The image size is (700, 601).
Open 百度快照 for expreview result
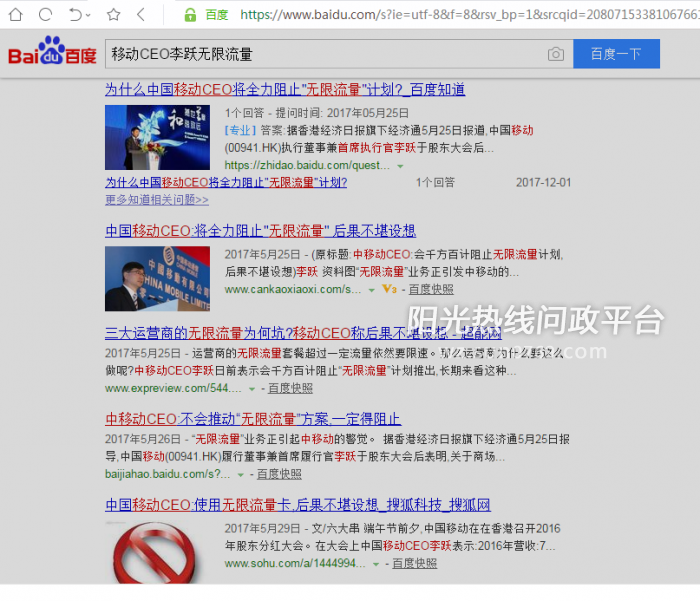(x=290, y=388)
